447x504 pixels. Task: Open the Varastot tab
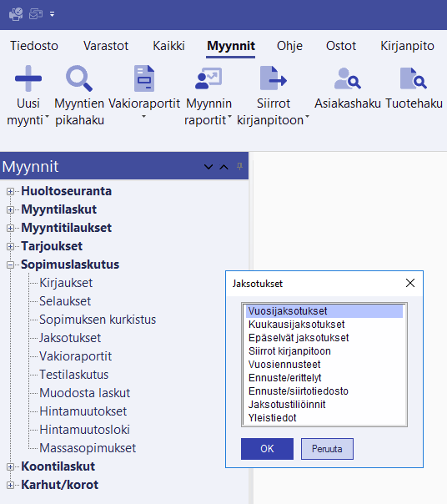coord(106,46)
